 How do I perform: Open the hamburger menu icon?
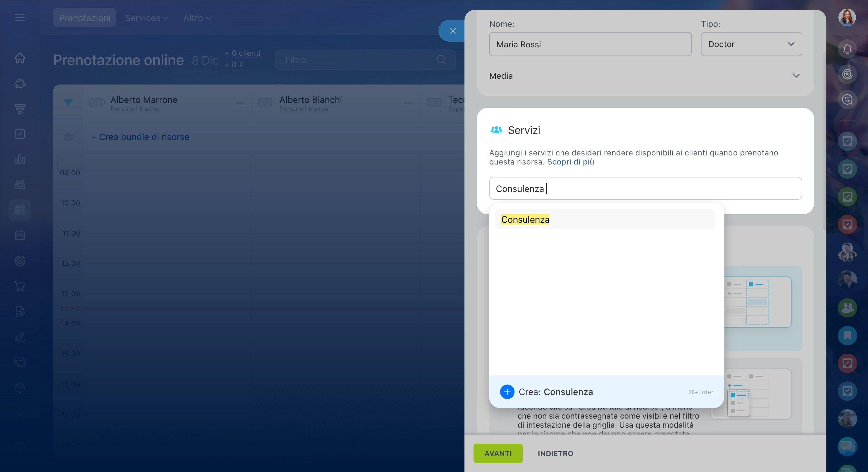click(20, 18)
